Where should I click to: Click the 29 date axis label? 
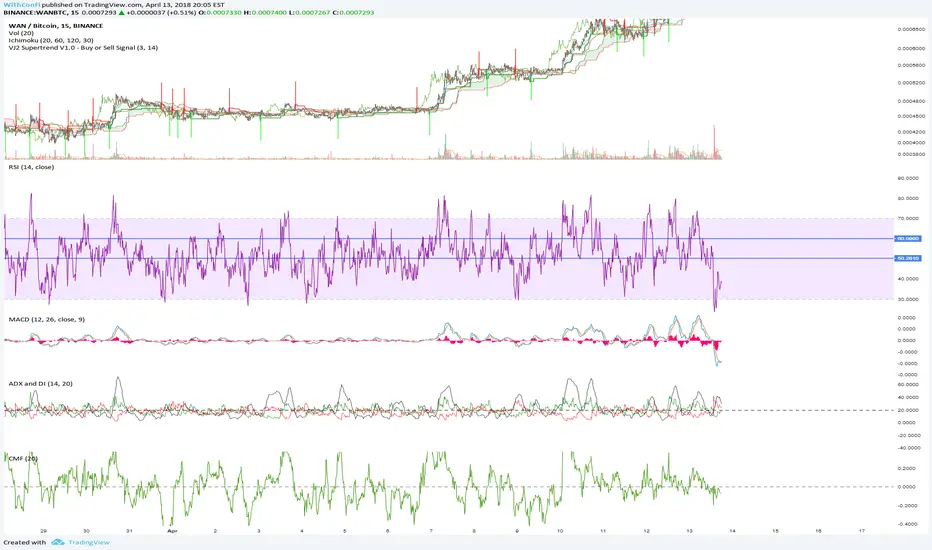click(43, 530)
